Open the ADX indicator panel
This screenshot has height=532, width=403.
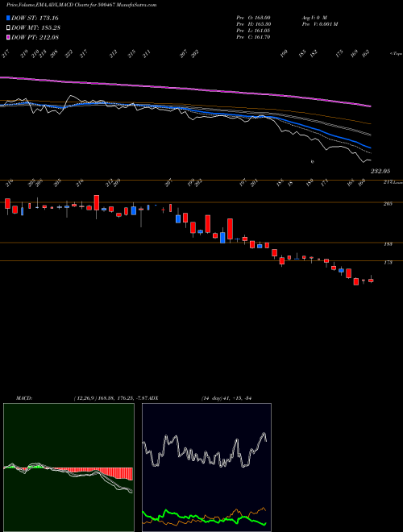coord(206,468)
